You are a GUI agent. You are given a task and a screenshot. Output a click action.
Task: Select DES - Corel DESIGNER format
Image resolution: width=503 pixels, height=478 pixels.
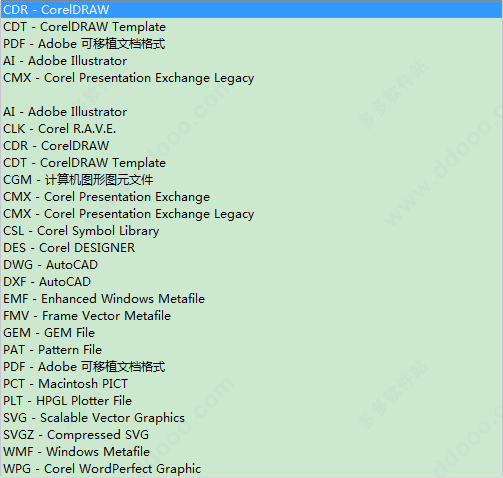click(251, 248)
